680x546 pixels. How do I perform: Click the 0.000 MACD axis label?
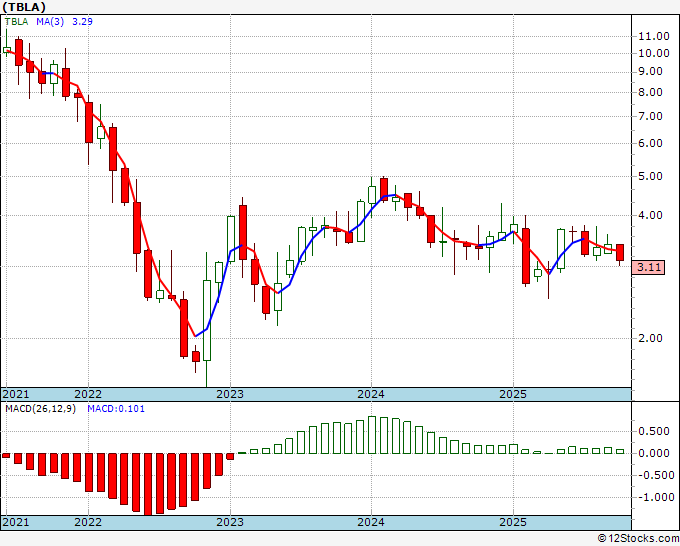[654, 453]
